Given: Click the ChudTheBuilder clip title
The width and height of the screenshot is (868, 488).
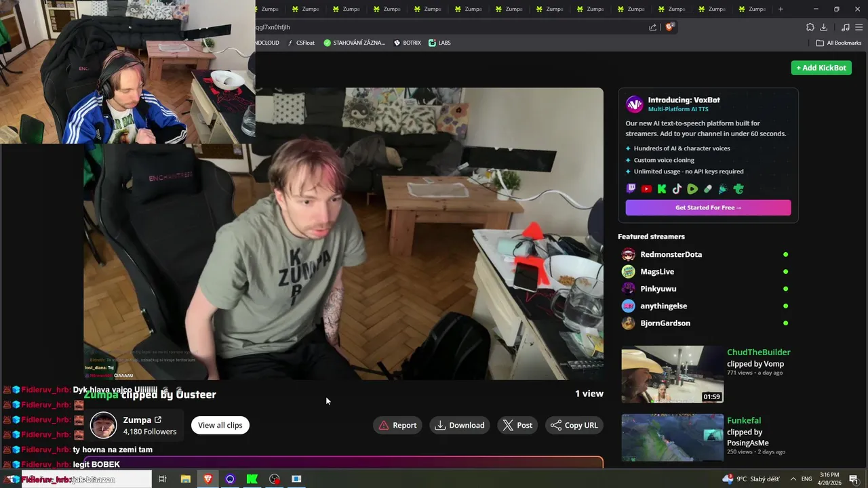Looking at the screenshot, I should click(758, 352).
